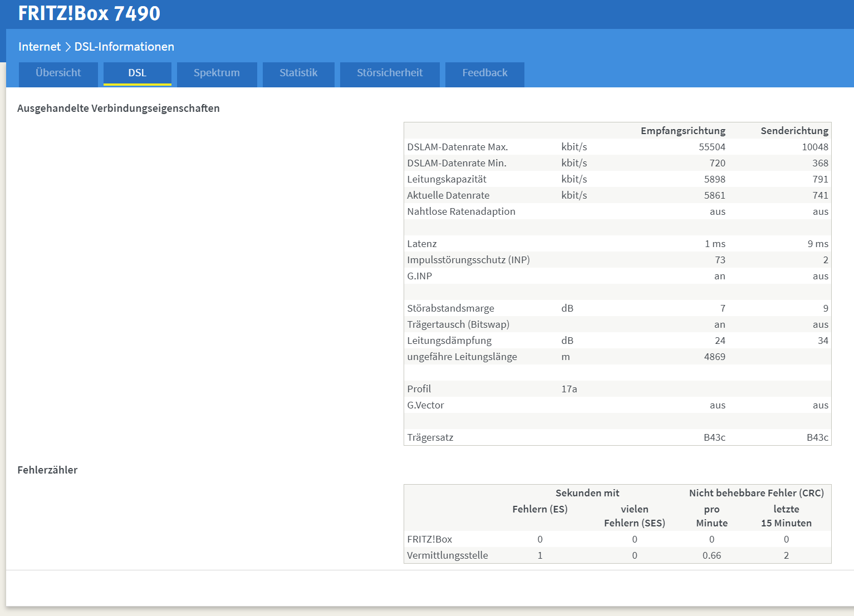Open the Statistik tab

click(x=298, y=73)
